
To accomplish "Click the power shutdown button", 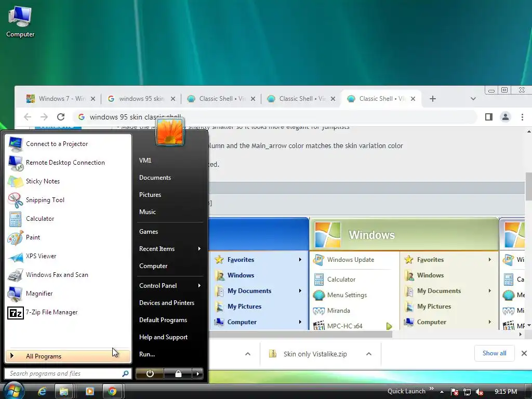I will 150,374.
